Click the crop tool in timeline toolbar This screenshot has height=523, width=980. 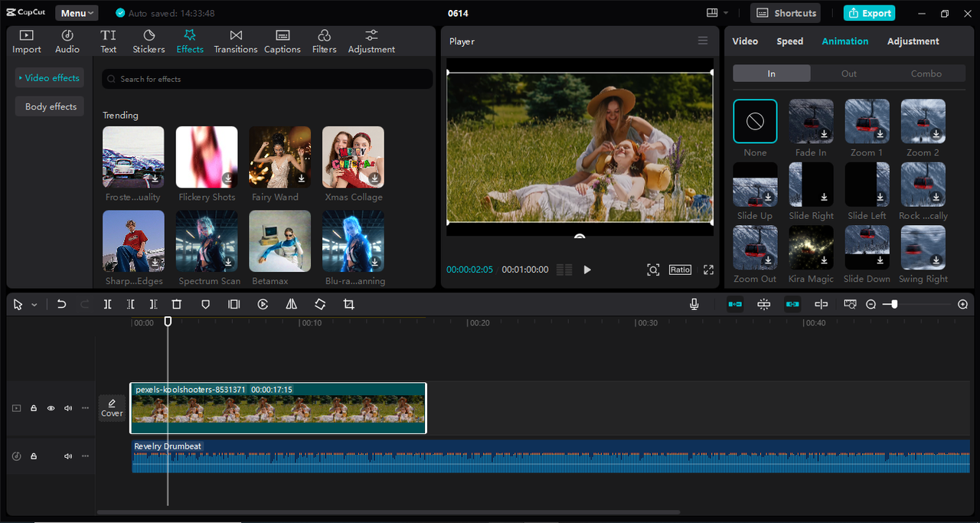(349, 304)
